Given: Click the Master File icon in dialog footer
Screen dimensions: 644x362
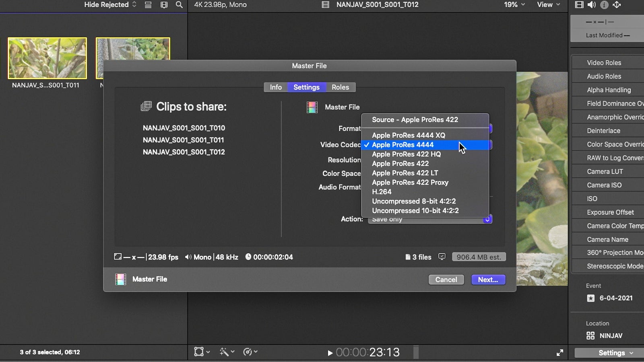Looking at the screenshot, I should click(121, 279).
